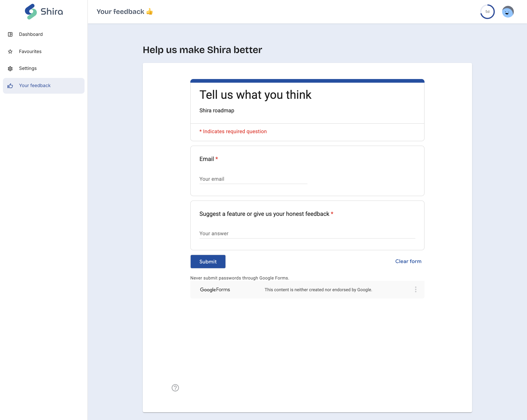Image resolution: width=527 pixels, height=420 pixels.
Task: Click the Shira wordmark text
Action: 52,12
